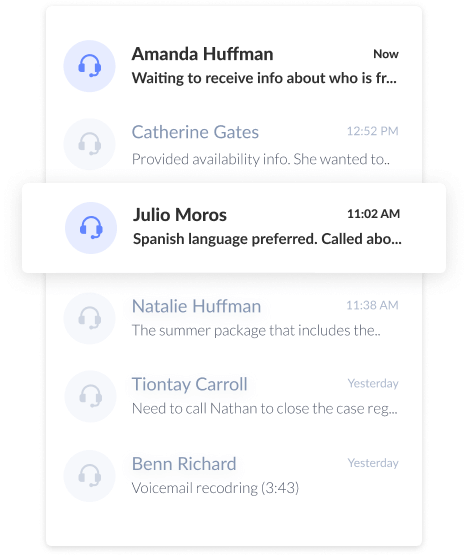Select the Natalie Huffman name
The image size is (468, 556).
pyautogui.click(x=196, y=306)
